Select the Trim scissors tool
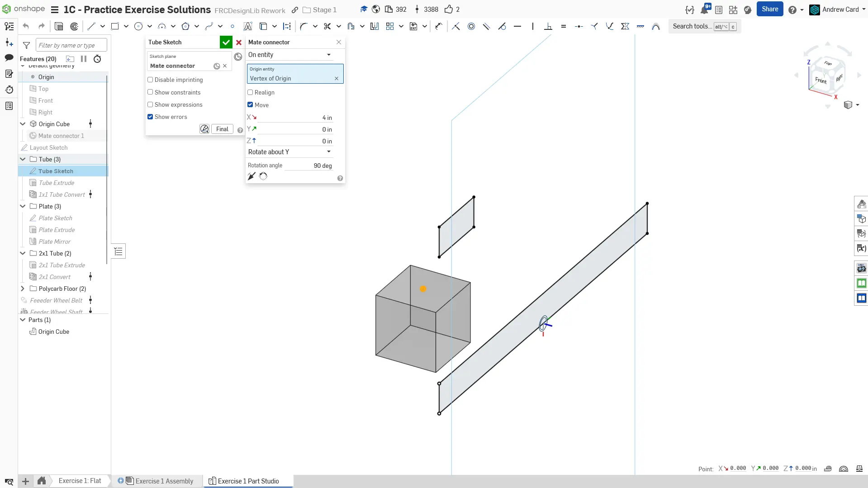 [327, 26]
